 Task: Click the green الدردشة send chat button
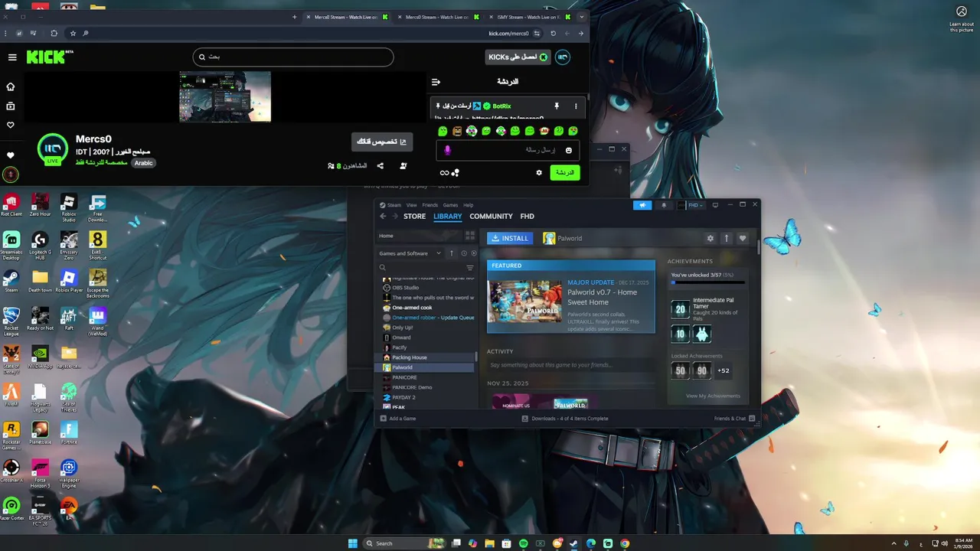(565, 173)
